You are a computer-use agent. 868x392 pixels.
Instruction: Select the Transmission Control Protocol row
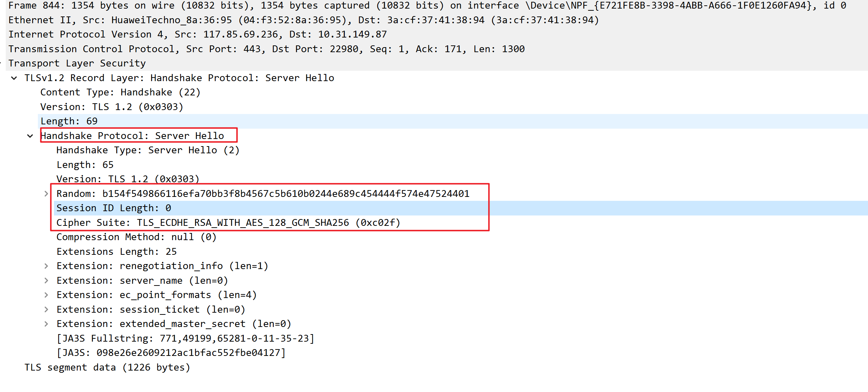tap(437, 49)
